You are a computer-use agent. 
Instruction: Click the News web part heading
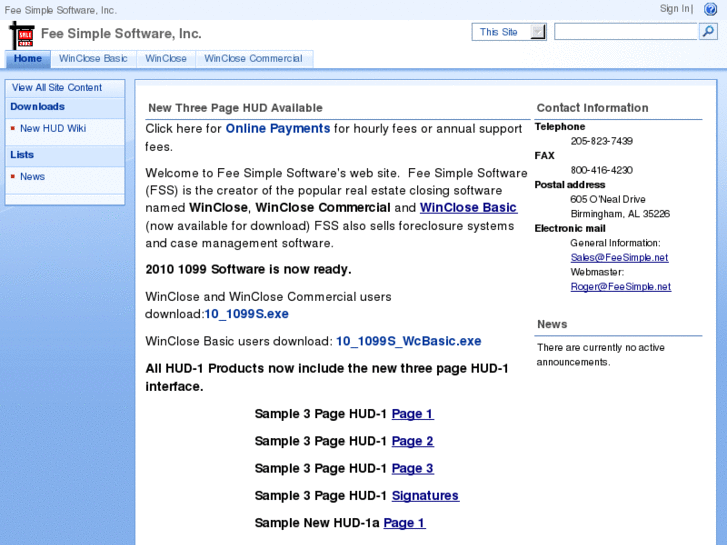coord(552,324)
